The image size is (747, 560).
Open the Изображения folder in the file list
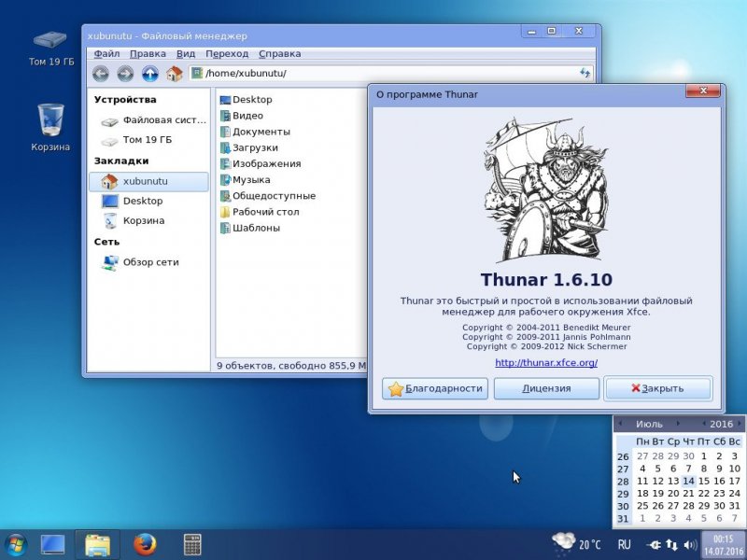261,164
